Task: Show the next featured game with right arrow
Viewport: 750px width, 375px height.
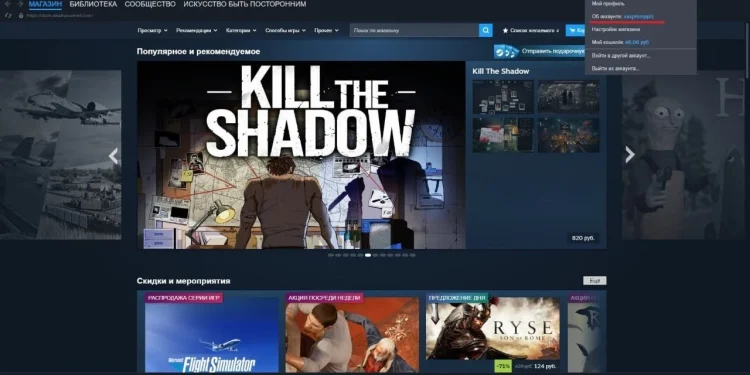Action: click(x=630, y=154)
